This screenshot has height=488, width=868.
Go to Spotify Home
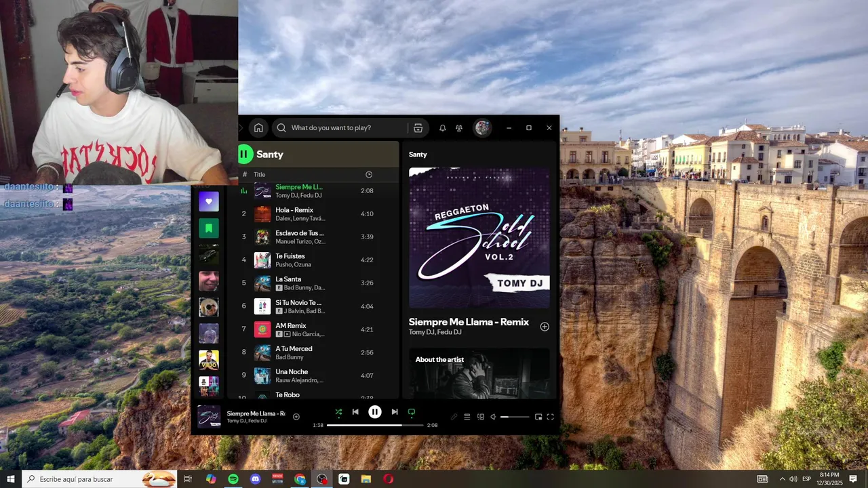click(x=258, y=127)
